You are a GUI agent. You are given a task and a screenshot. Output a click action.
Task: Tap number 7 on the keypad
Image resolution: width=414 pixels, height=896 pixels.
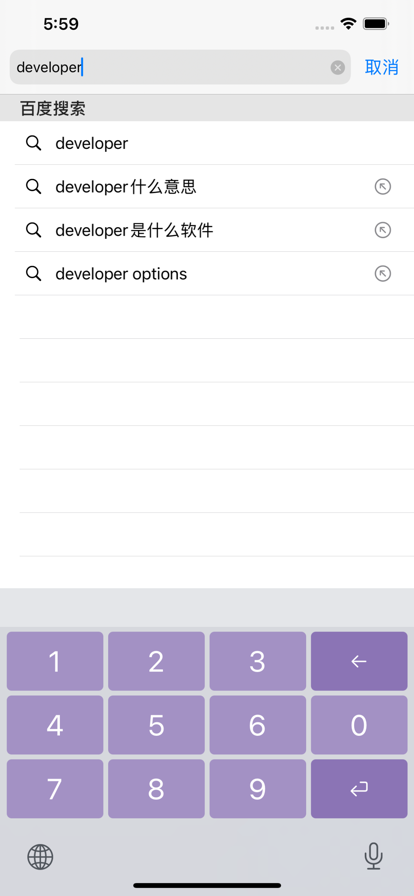[x=55, y=789]
